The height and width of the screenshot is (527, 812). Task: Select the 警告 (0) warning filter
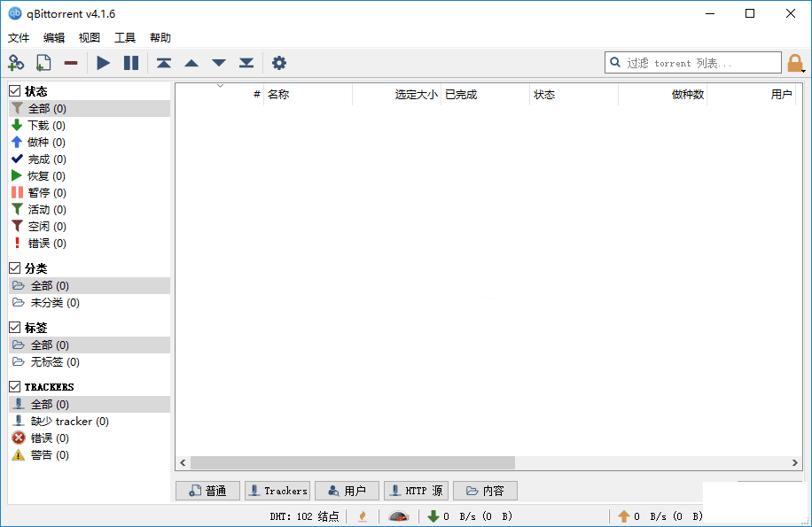point(89,455)
